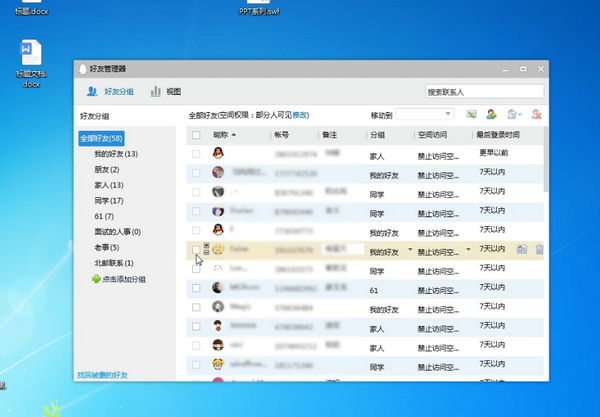Click the image-edit icon in the friends toolbar

(x=471, y=114)
